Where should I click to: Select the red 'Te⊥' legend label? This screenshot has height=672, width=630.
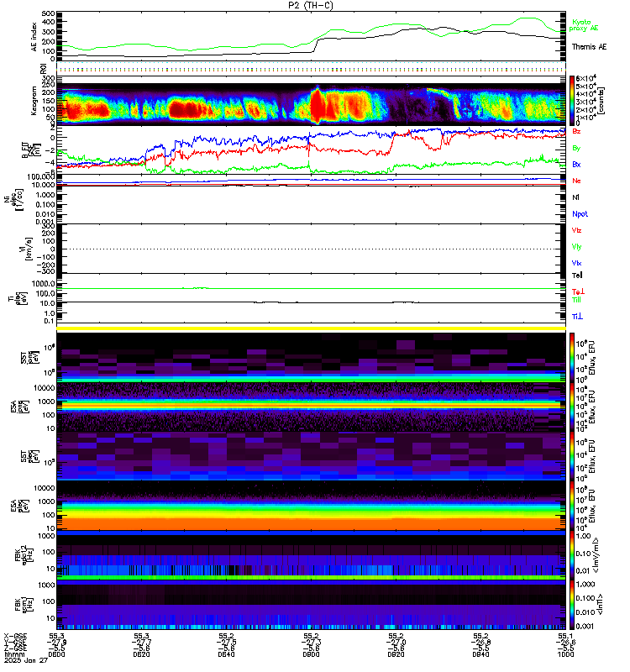tap(578, 291)
